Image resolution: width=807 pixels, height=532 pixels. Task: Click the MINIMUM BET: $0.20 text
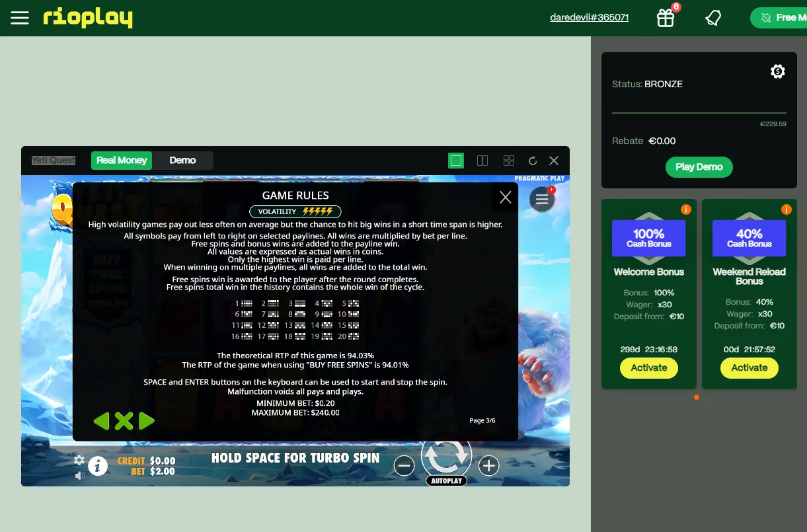[x=295, y=403]
